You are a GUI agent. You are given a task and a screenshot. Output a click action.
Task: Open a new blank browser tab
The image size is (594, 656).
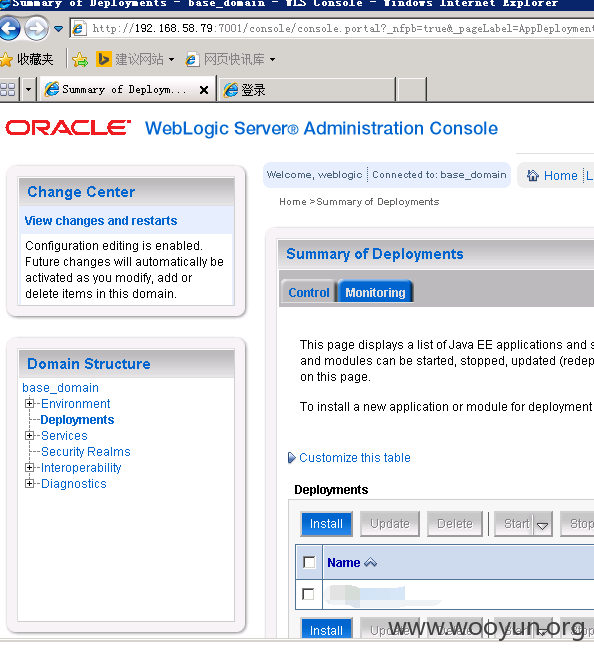coord(412,90)
